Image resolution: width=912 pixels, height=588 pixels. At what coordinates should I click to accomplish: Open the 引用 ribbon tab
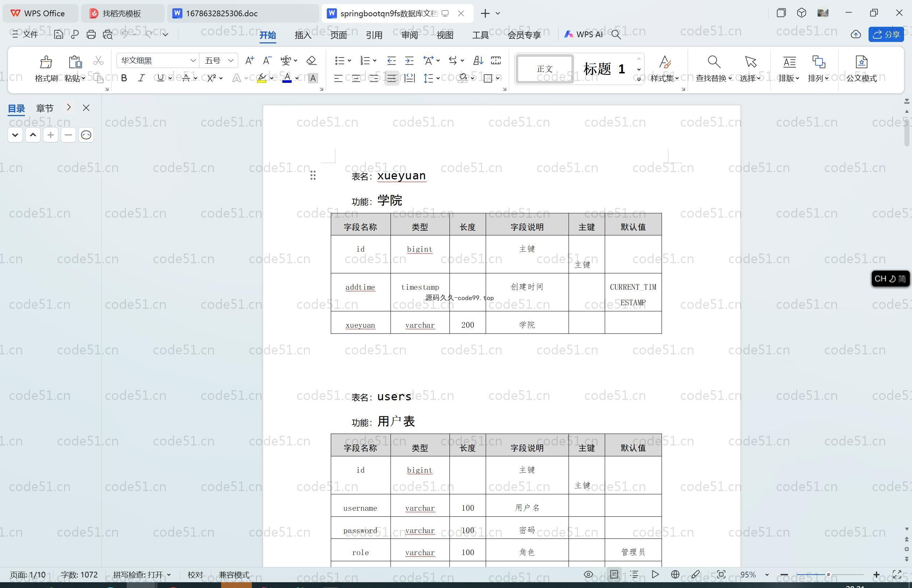click(x=374, y=35)
